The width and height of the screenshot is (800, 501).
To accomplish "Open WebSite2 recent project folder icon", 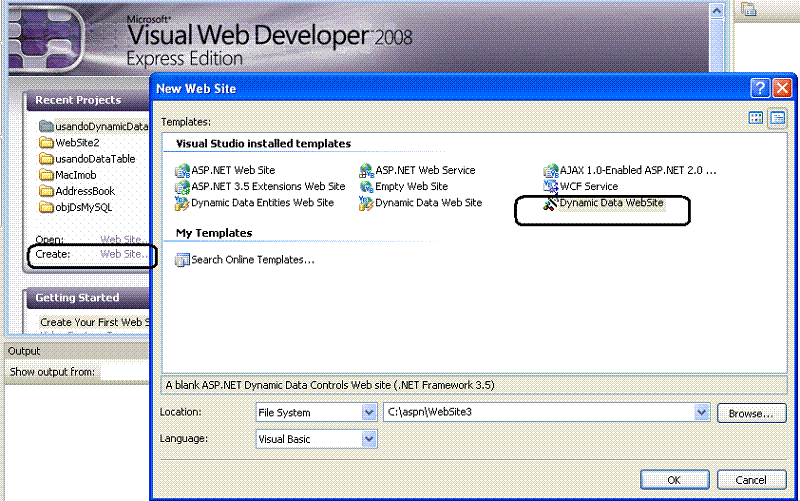I will (46, 142).
